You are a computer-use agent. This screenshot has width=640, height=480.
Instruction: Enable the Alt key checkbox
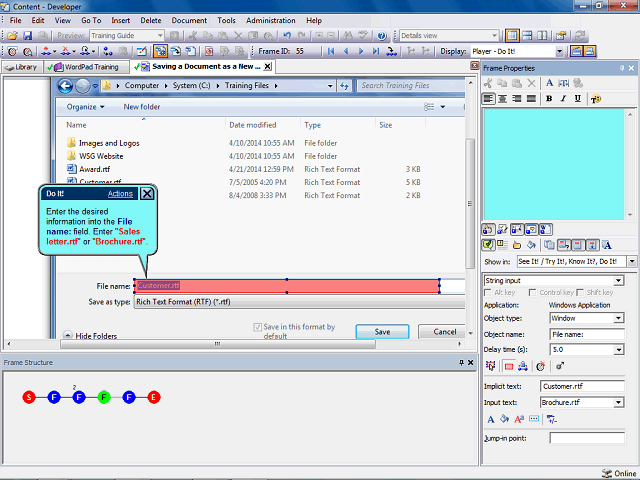pyautogui.click(x=487, y=293)
